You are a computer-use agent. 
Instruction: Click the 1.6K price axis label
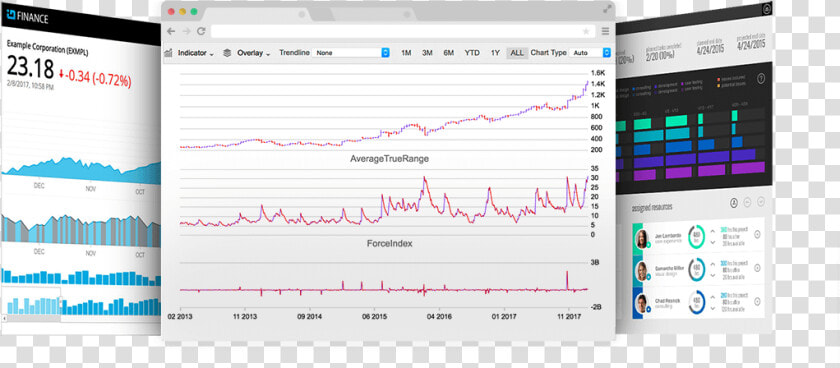(598, 73)
